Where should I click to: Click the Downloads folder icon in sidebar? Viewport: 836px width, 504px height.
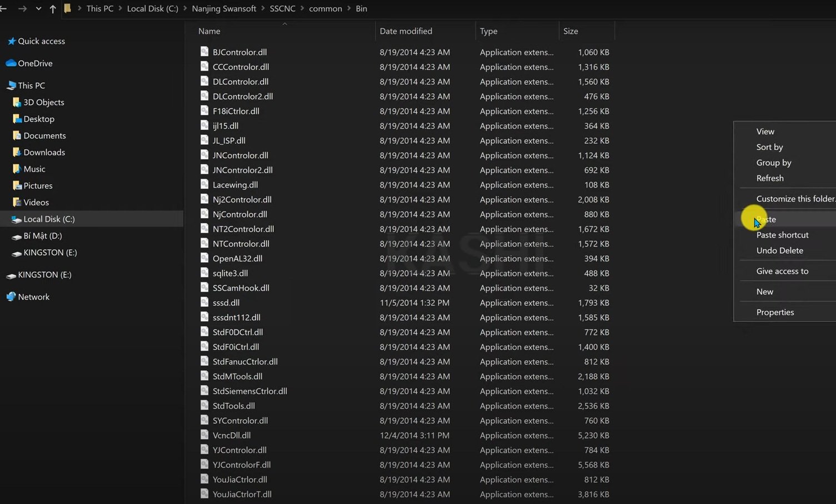(17, 152)
